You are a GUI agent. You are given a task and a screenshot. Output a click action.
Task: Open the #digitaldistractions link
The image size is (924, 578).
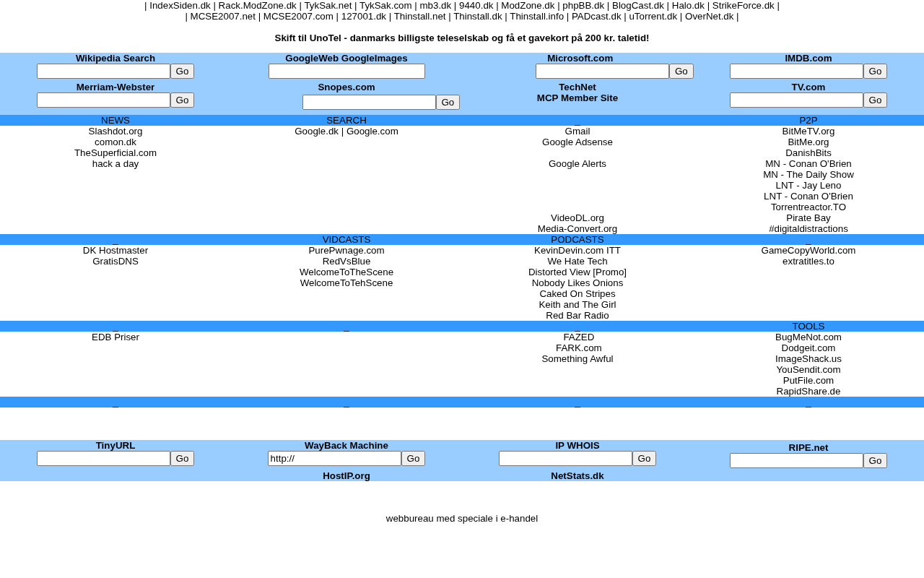point(808,229)
